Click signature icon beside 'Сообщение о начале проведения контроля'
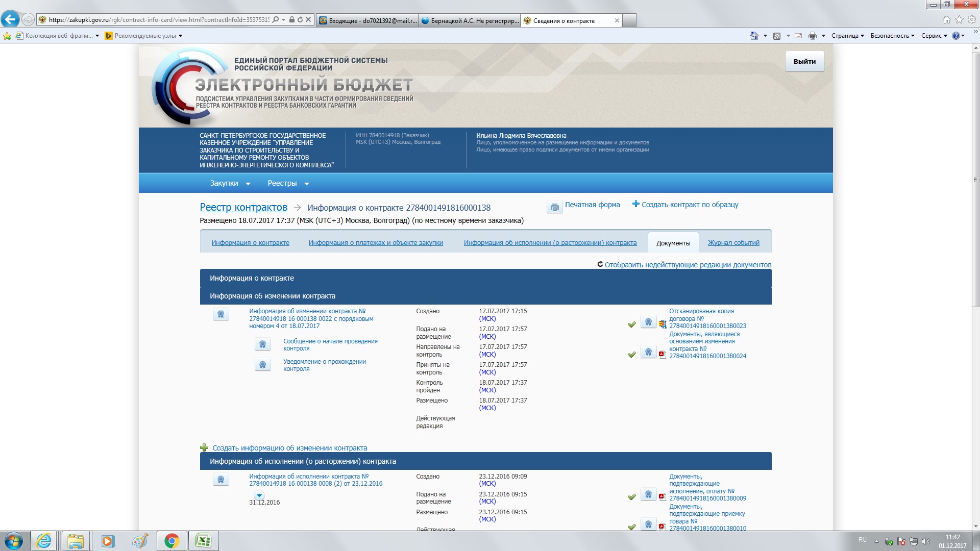980x551 pixels. 262,344
